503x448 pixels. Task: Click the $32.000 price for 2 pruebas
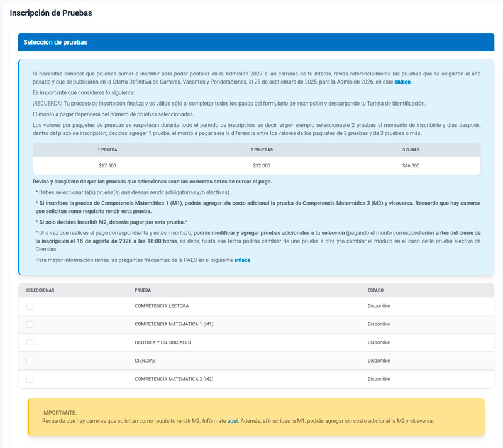coord(262,166)
